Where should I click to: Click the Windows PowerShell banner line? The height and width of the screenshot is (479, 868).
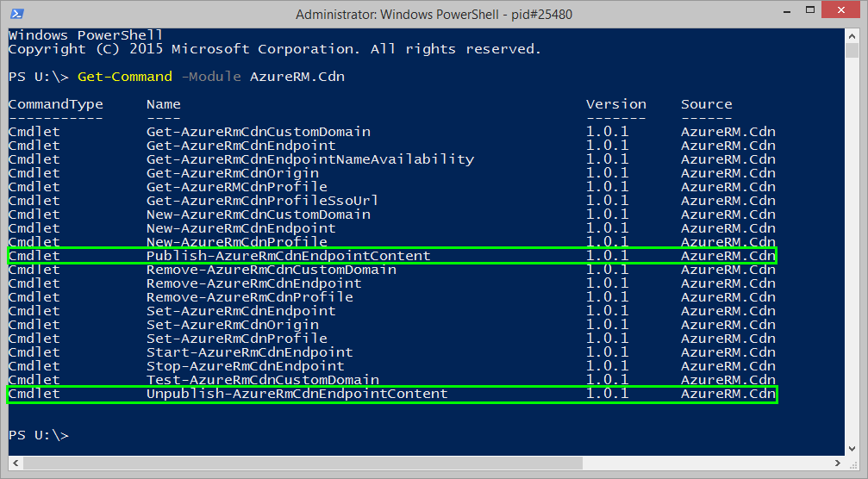click(86, 35)
